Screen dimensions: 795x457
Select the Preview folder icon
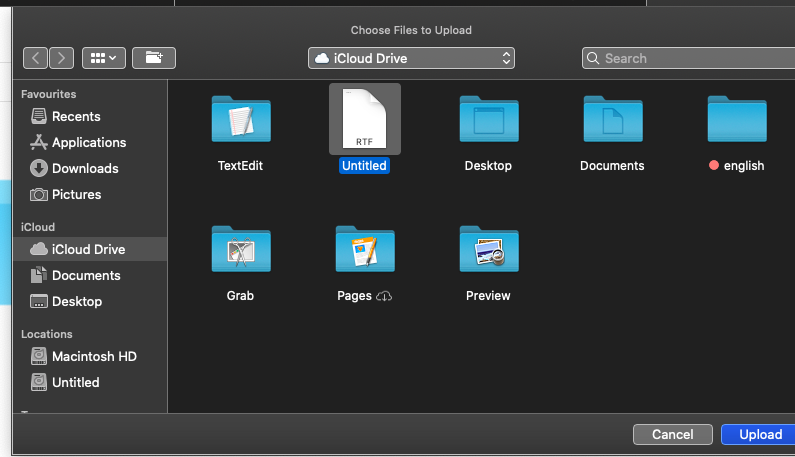[489, 249]
